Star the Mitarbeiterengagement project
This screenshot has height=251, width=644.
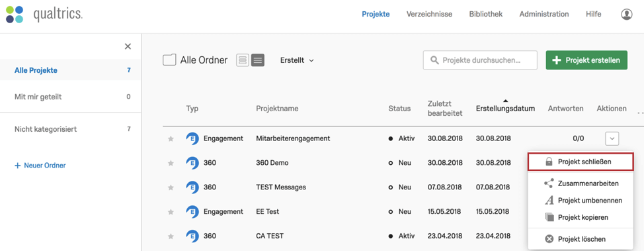[x=171, y=139]
